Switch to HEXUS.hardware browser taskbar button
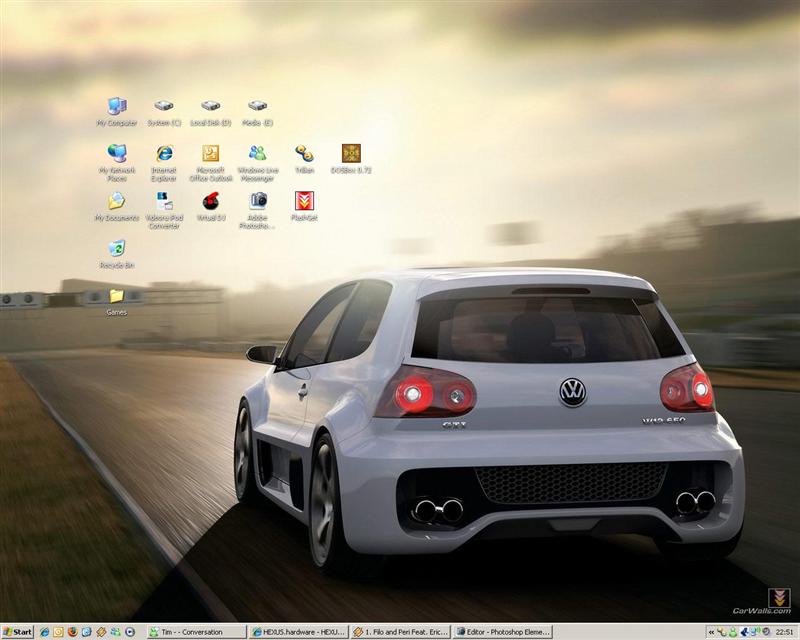 click(299, 632)
